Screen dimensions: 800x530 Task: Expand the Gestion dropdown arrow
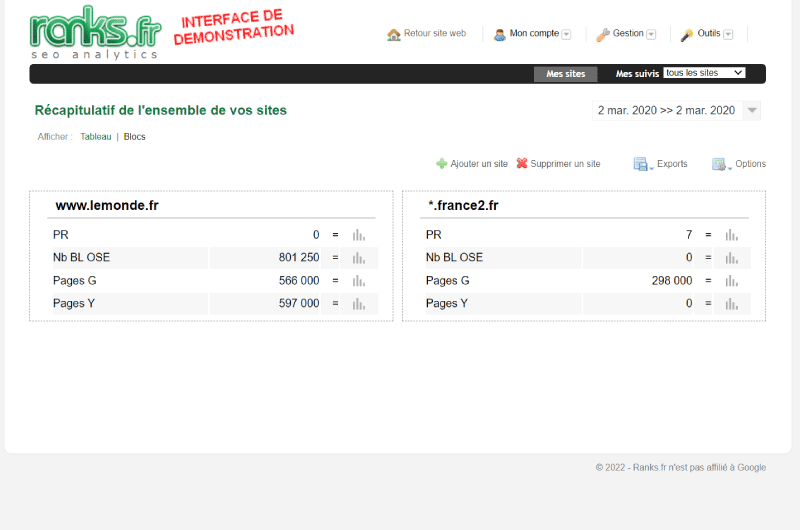click(651, 34)
